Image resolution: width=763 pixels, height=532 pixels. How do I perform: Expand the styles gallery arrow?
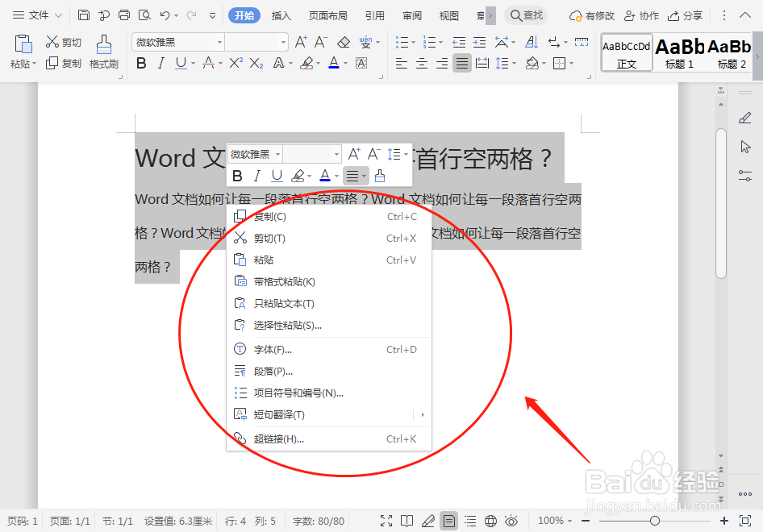pyautogui.click(x=757, y=56)
